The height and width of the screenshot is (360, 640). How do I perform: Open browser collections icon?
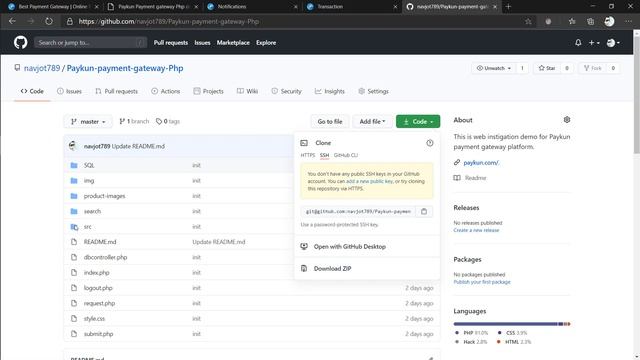(590, 21)
